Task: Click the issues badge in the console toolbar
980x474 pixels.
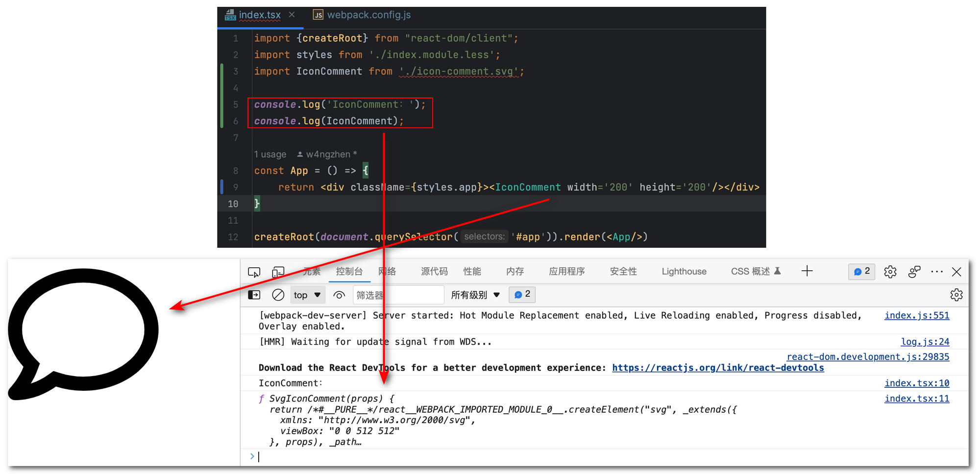Action: point(522,294)
